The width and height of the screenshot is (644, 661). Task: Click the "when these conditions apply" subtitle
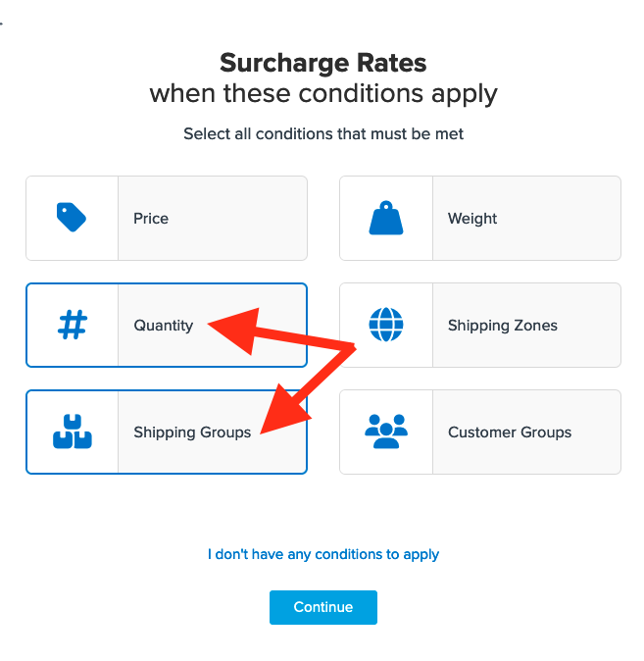(322, 94)
